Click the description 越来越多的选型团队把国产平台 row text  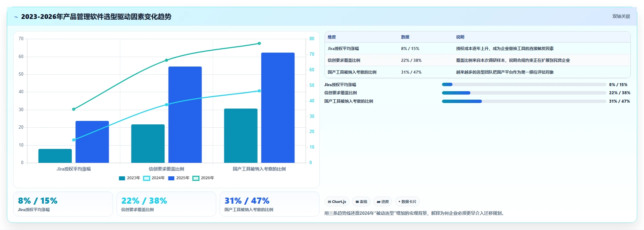click(x=505, y=72)
